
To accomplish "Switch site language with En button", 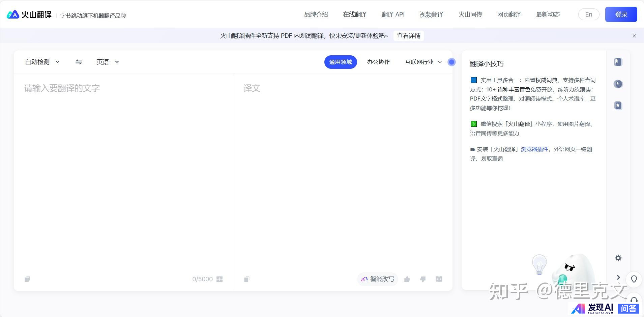I will click(589, 15).
